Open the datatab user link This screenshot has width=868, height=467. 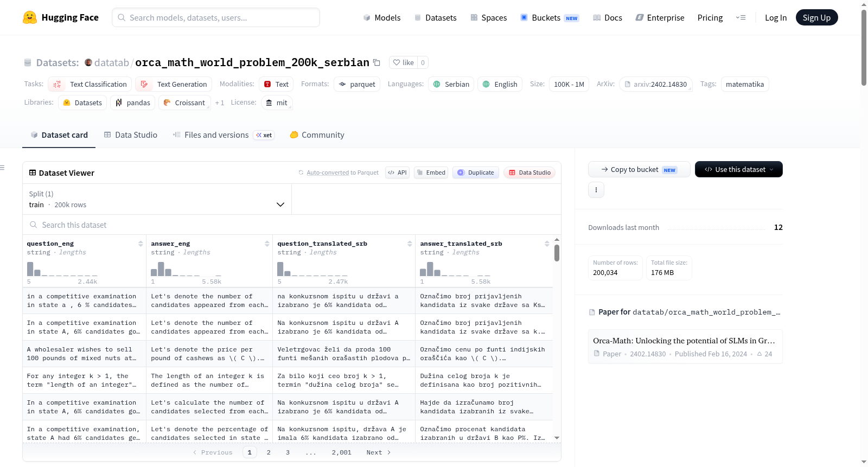[x=111, y=63]
